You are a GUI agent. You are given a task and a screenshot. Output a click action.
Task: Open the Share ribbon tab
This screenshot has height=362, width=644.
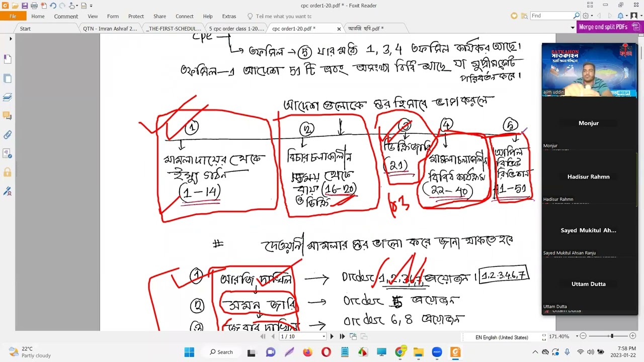(x=159, y=16)
